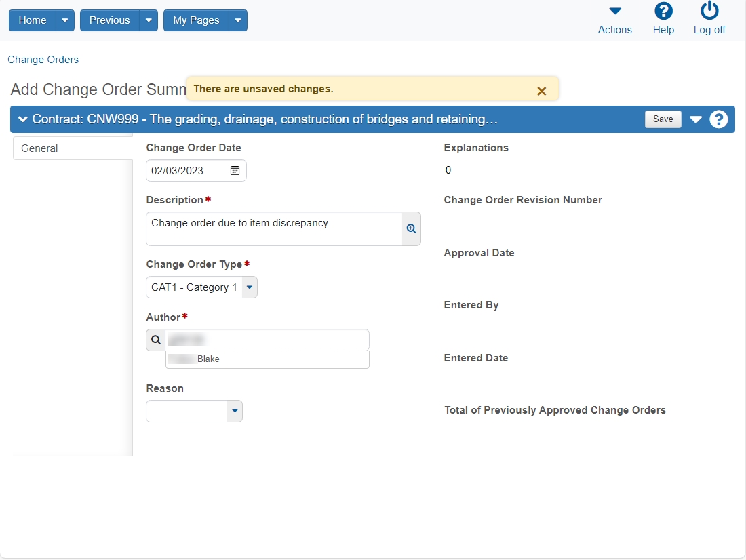The height and width of the screenshot is (560, 746).
Task: Click into the Description text field
Action: [x=274, y=229]
